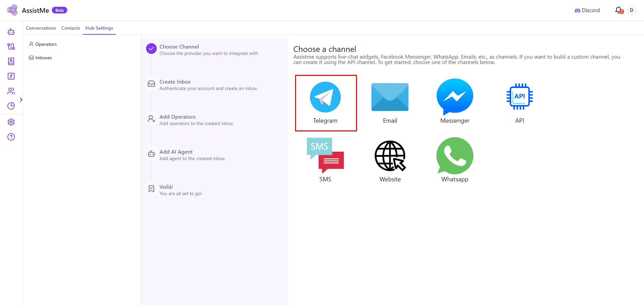Click the Choose Channel step checkmark
The image size is (644, 305).
(151, 49)
